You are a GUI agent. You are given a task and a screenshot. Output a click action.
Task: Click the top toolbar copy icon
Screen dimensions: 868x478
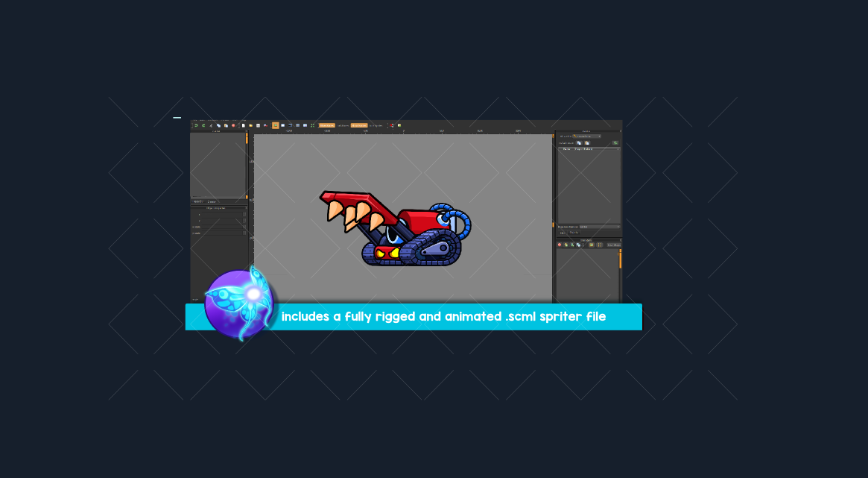(218, 125)
